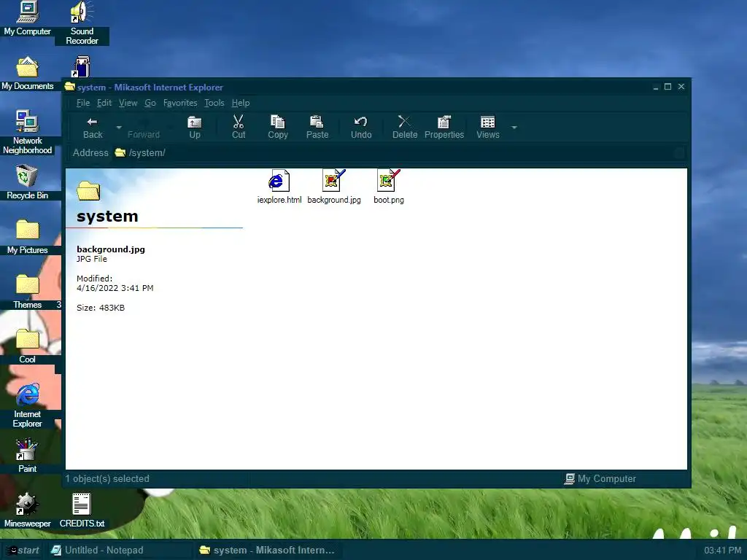This screenshot has width=747, height=560.
Task: Click the Paste toolbar icon
Action: coord(317,128)
